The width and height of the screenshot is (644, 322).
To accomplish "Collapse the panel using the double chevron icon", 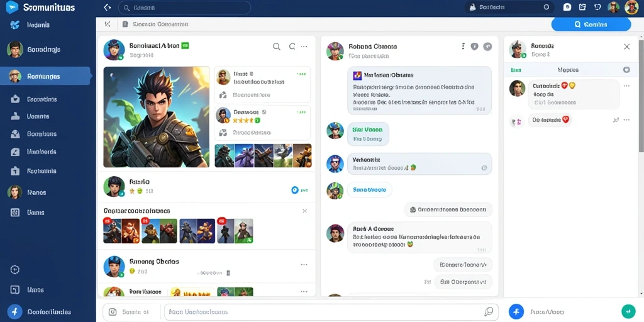I will (x=108, y=25).
